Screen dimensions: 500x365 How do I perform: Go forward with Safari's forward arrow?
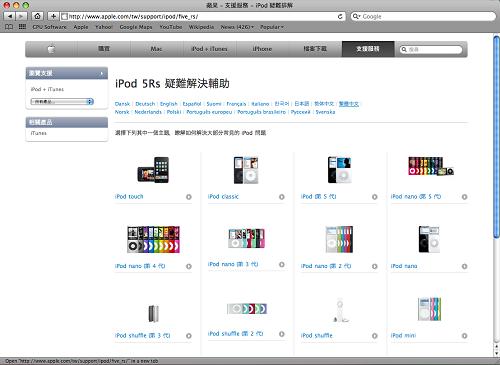pyautogui.click(x=21, y=16)
